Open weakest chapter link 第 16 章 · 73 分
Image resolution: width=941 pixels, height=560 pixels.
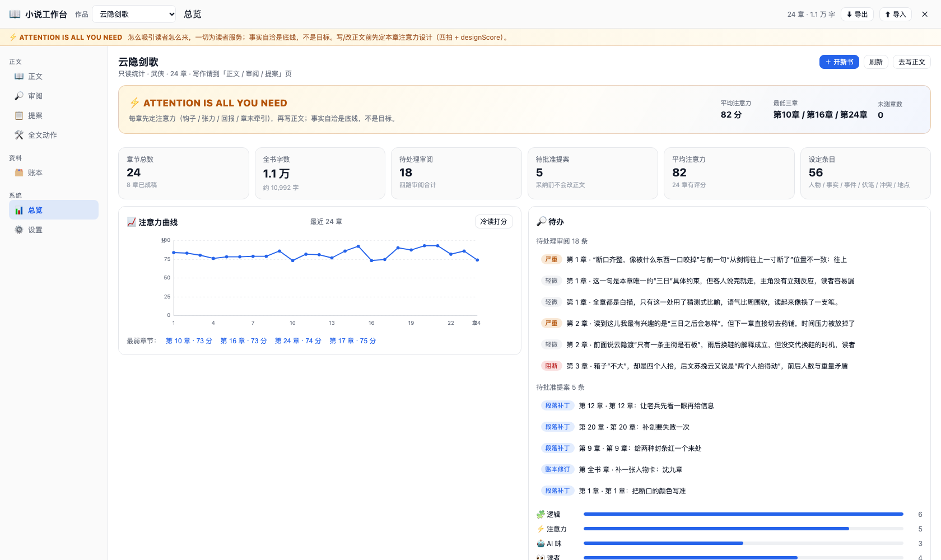point(244,340)
